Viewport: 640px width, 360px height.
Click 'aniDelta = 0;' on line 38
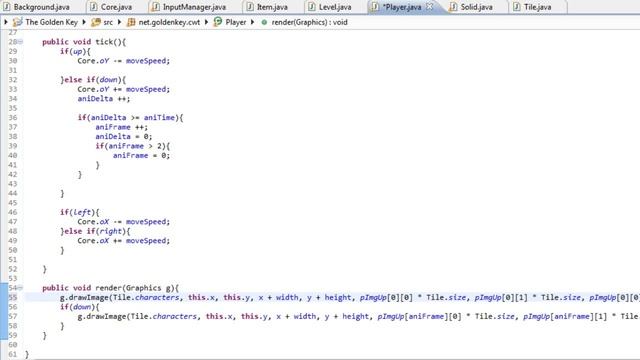[124, 136]
